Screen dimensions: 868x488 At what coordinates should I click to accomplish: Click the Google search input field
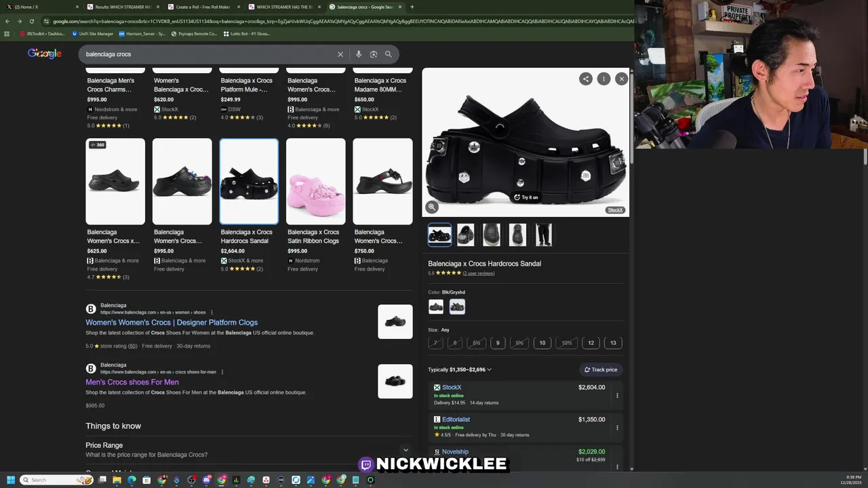click(210, 54)
